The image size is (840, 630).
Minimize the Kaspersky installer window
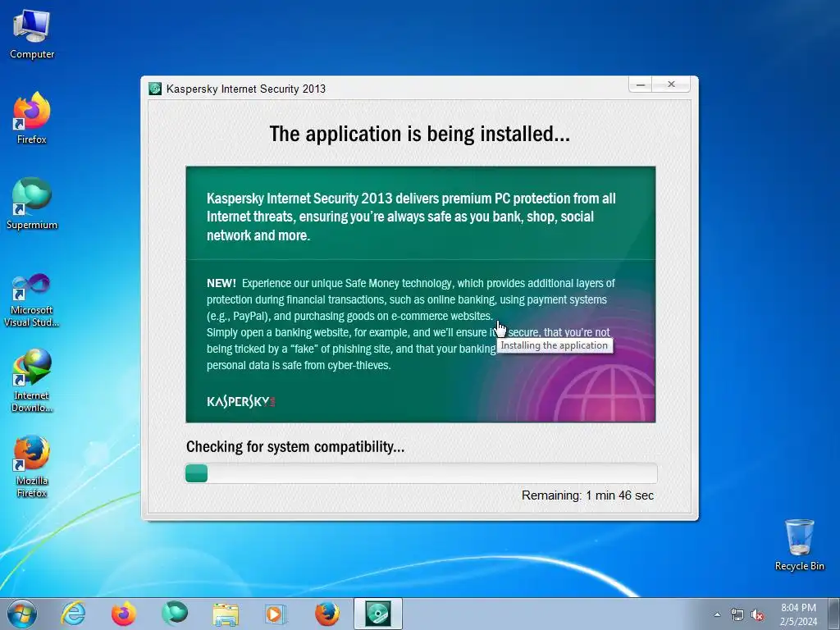tap(640, 84)
